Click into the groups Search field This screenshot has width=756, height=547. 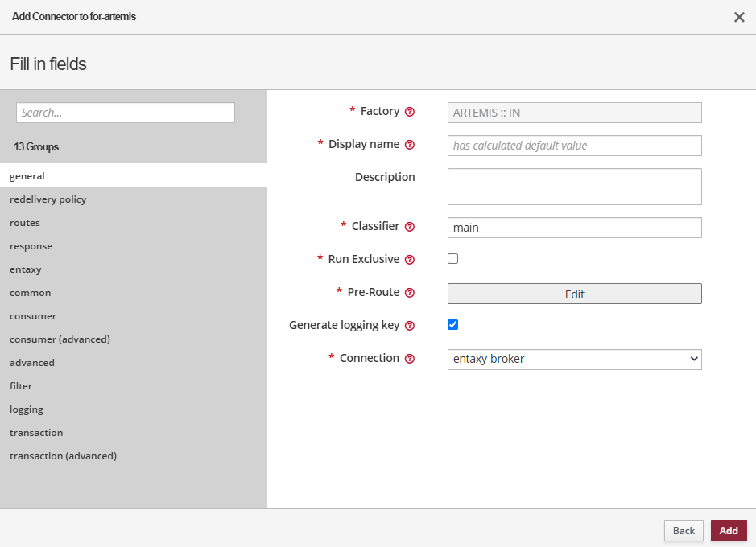point(126,113)
